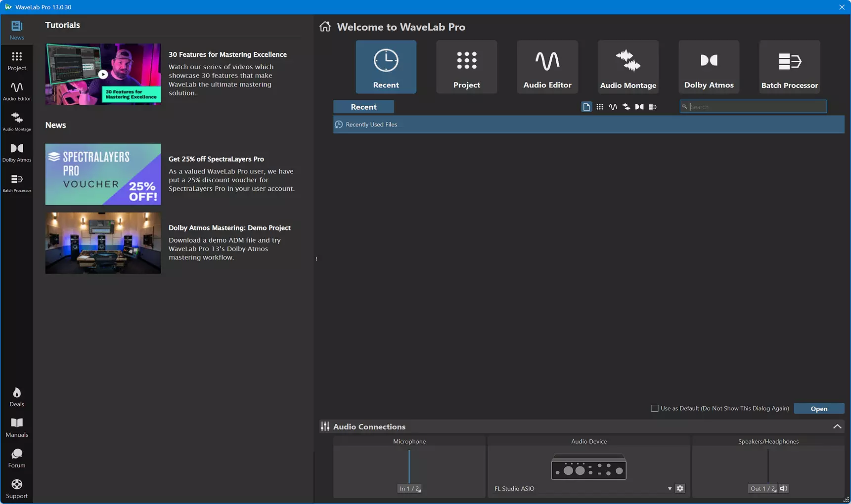Open the In 1/2 input selector
Image resolution: width=851 pixels, height=504 pixels.
click(x=409, y=488)
